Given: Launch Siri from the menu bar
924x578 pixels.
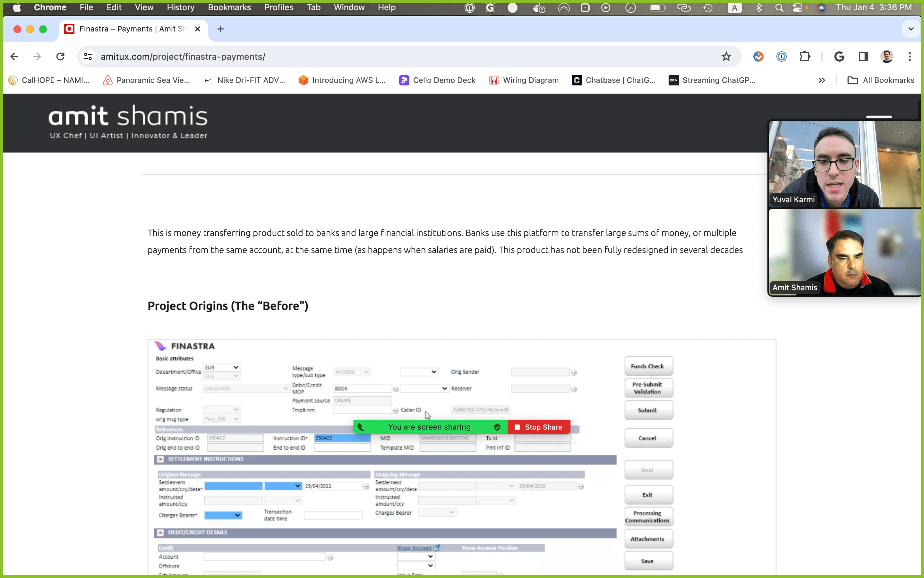Looking at the screenshot, I should coord(821,8).
